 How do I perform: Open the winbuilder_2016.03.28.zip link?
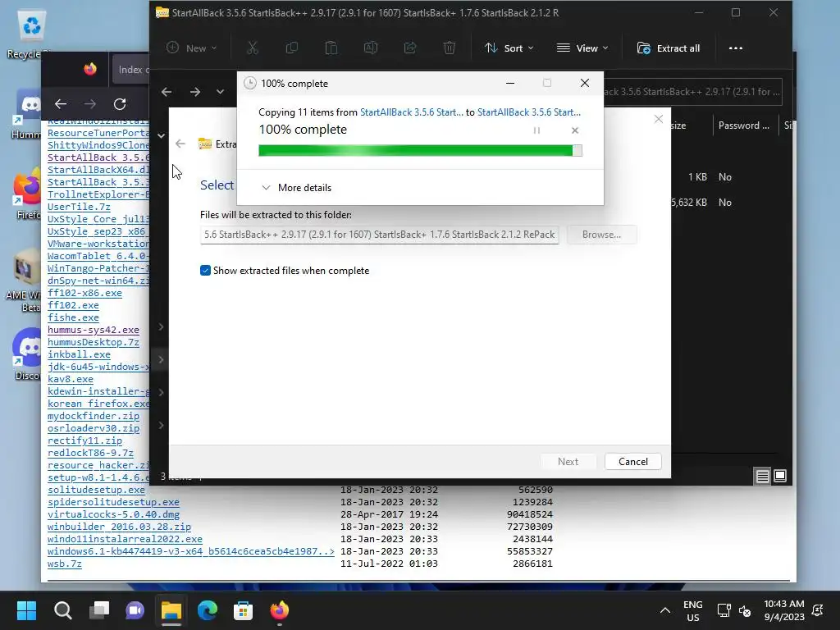point(119,527)
